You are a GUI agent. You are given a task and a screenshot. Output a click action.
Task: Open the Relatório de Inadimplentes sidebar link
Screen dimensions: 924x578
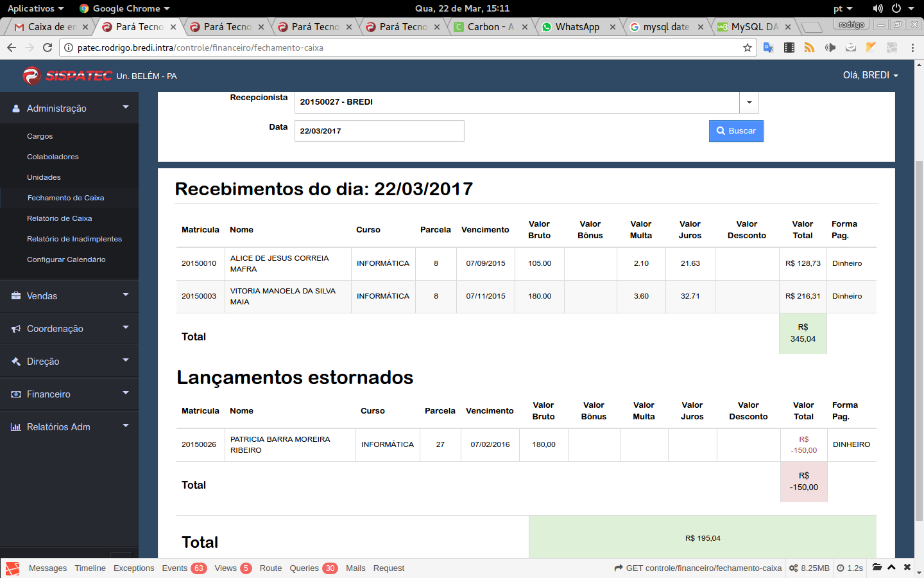[74, 239]
